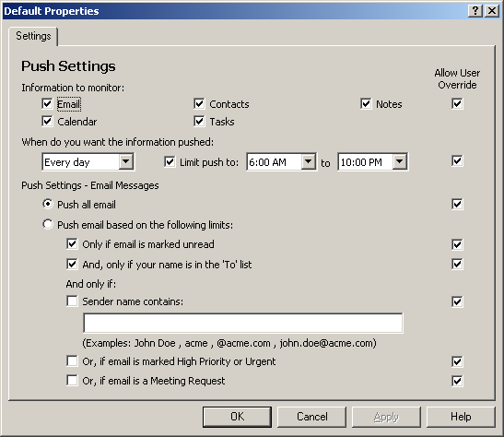Uncheck the Calendar checkbox

[x=47, y=122]
